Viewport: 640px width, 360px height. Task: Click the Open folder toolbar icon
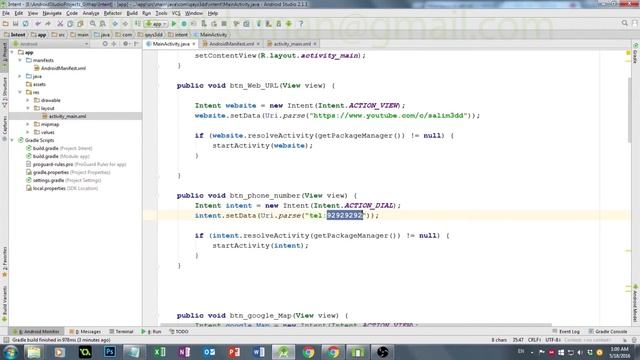point(6,24)
